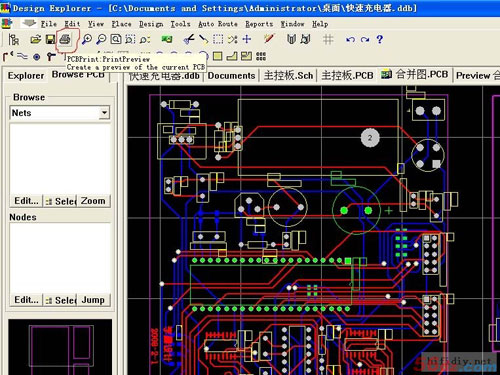Switch to the 合并图.PCB document tab
This screenshot has width=500, height=375.
415,74
